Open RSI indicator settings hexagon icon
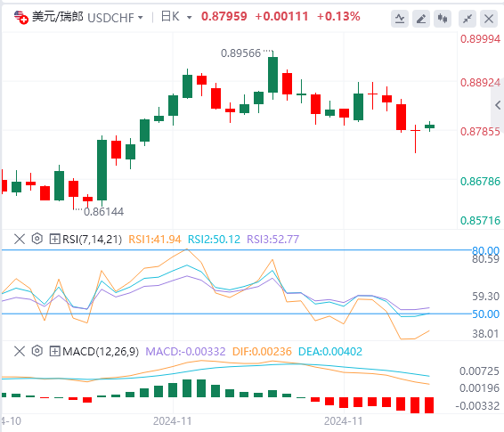Screen dimensions: 504x432 pos(37,239)
